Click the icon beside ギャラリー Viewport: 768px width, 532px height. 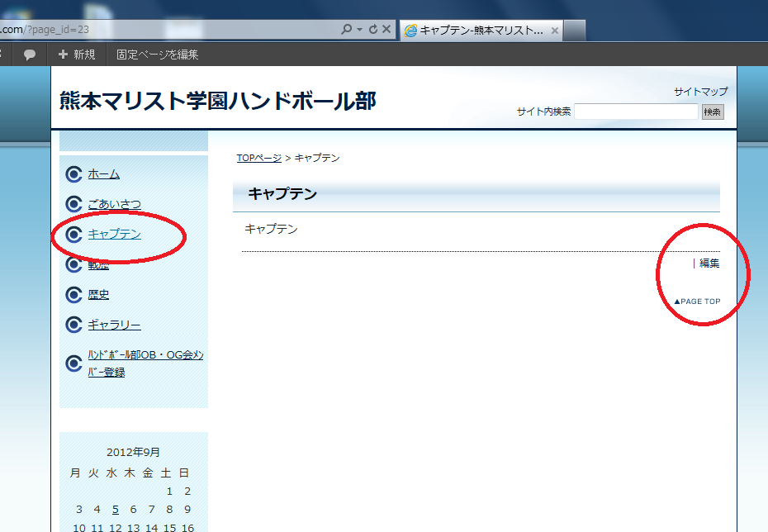[x=74, y=325]
